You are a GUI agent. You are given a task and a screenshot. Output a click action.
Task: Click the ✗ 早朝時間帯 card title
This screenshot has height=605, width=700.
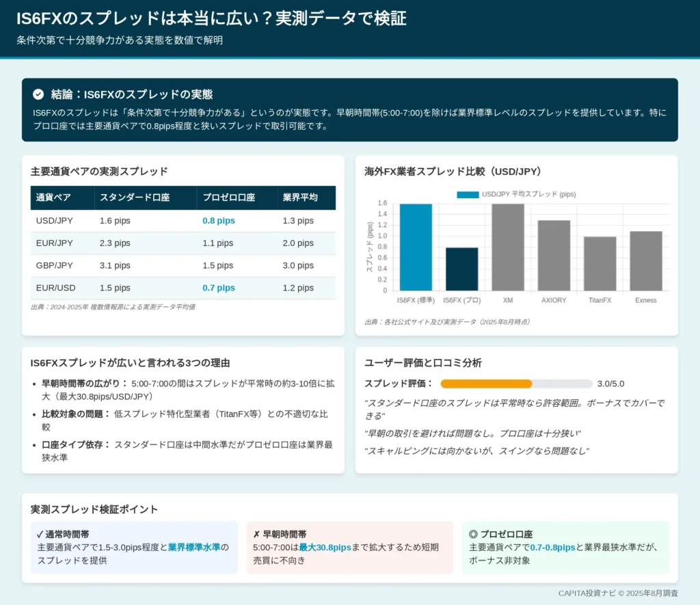(x=279, y=534)
